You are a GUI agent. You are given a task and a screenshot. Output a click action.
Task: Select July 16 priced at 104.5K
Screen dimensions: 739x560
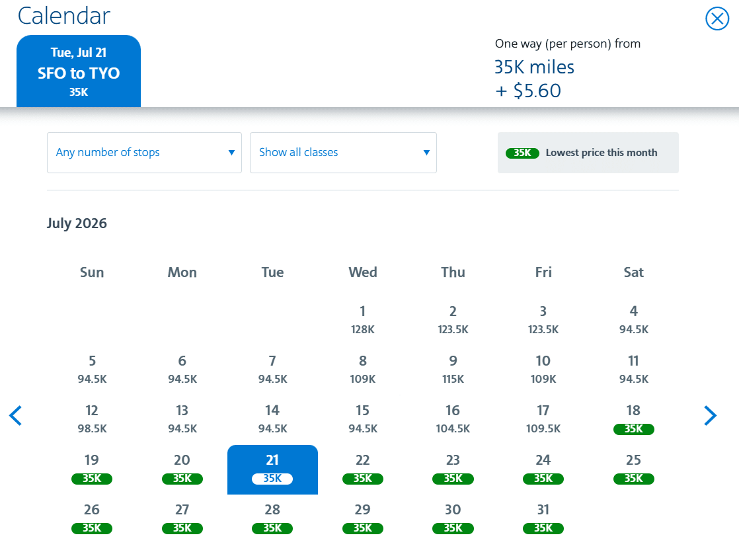[x=453, y=419]
